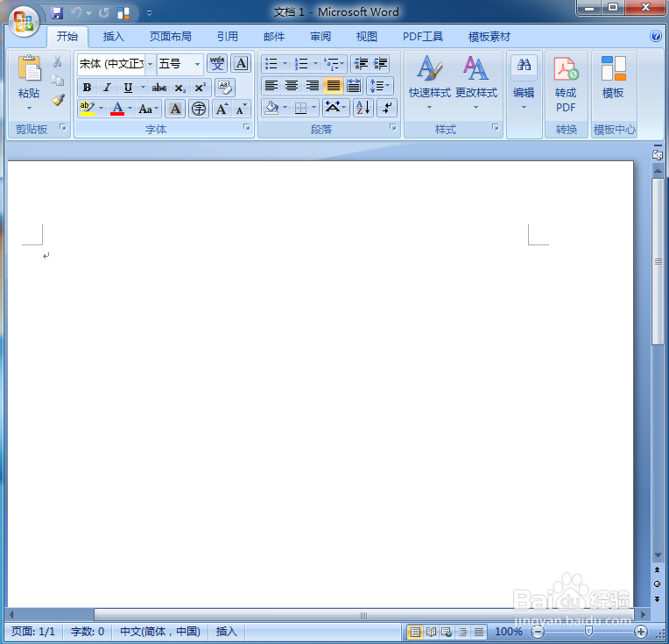Click the 100% zoom level button

pos(509,632)
